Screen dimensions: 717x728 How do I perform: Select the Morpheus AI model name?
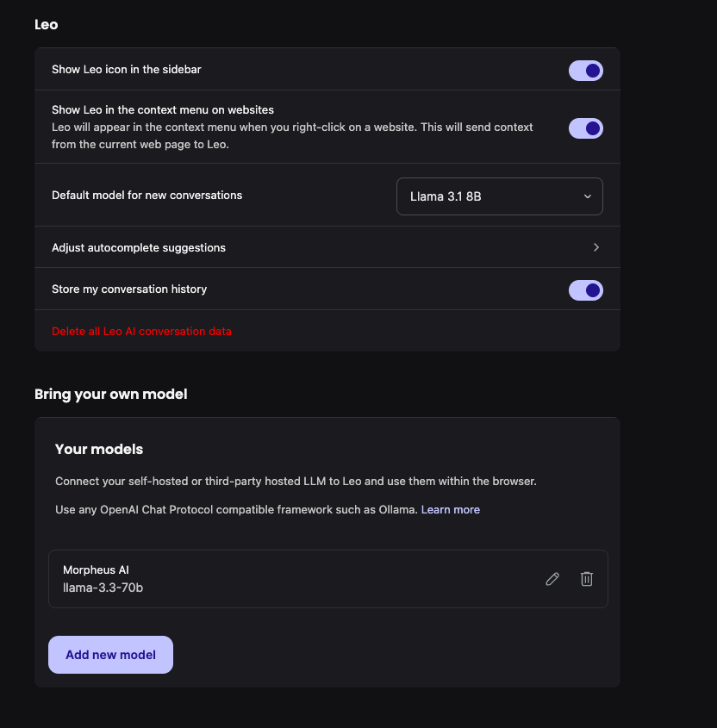click(96, 569)
